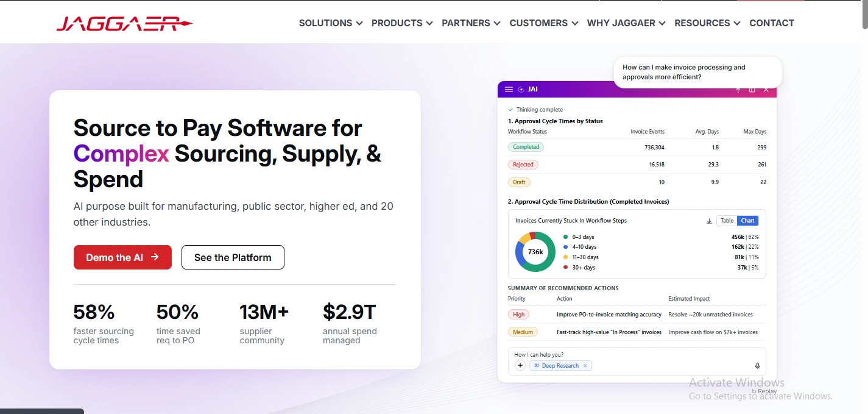Click the red 30+ days legend dot

pos(565,267)
